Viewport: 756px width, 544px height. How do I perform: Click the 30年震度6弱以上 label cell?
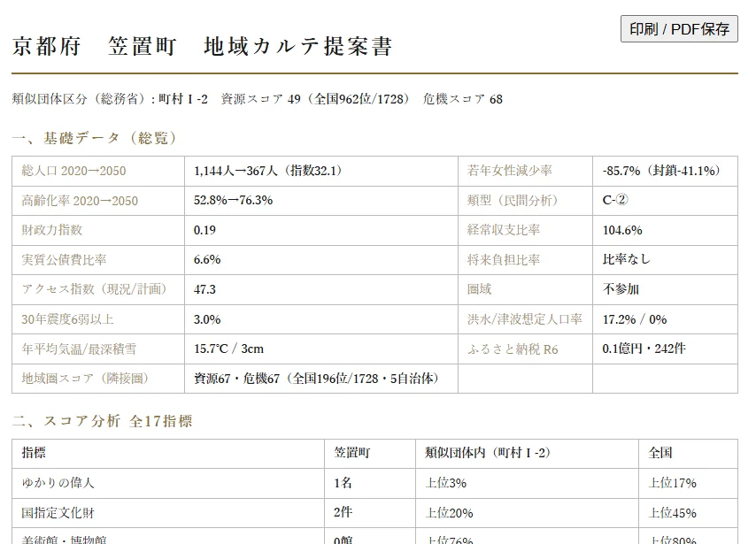tap(98, 319)
